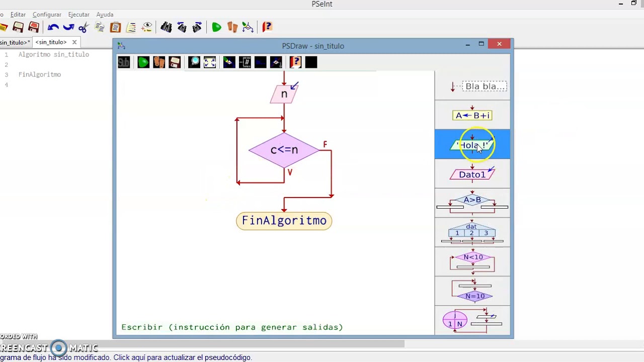Click the PSDraw icon left of help
This screenshot has height=362, width=644.
click(x=276, y=62)
